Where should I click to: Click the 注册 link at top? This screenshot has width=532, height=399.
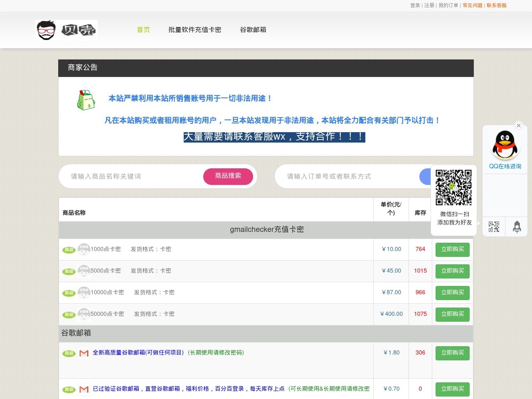click(x=429, y=5)
